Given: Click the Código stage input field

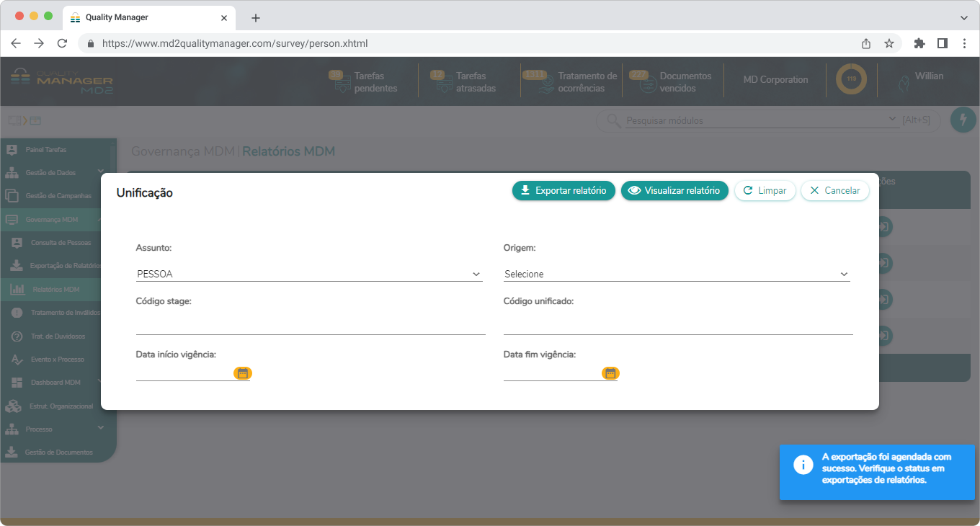Looking at the screenshot, I should [x=311, y=326].
